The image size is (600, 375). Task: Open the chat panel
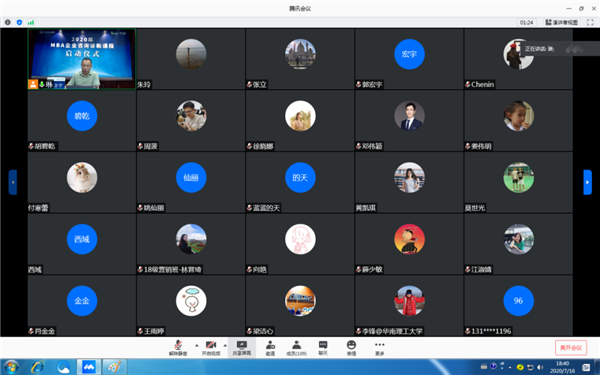pos(323,348)
